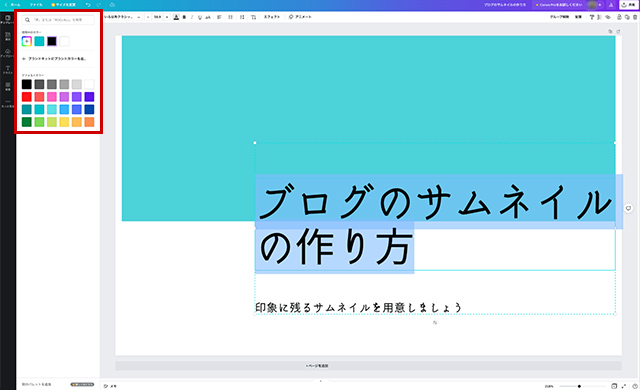Click the Share (共有) button
This screenshot has height=390, width=640.
click(x=629, y=4)
